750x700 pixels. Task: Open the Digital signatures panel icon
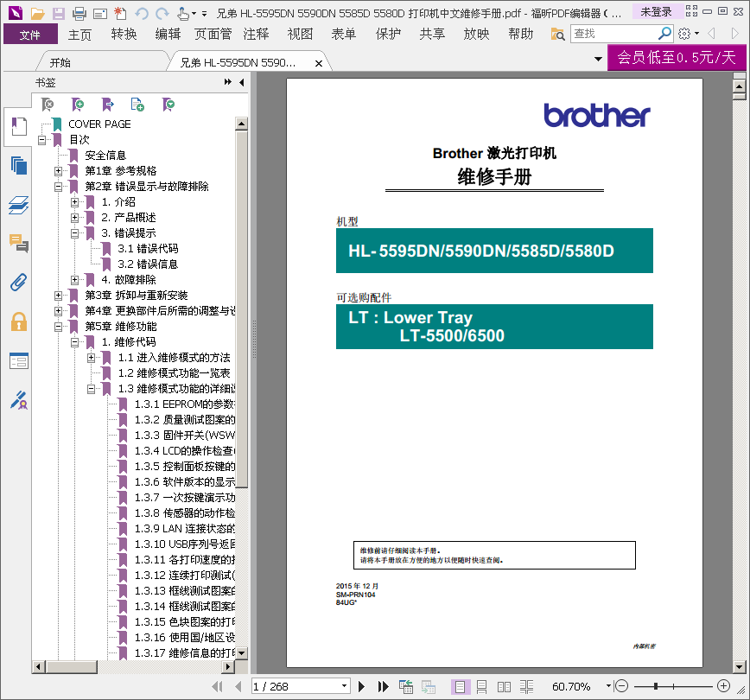click(x=18, y=400)
